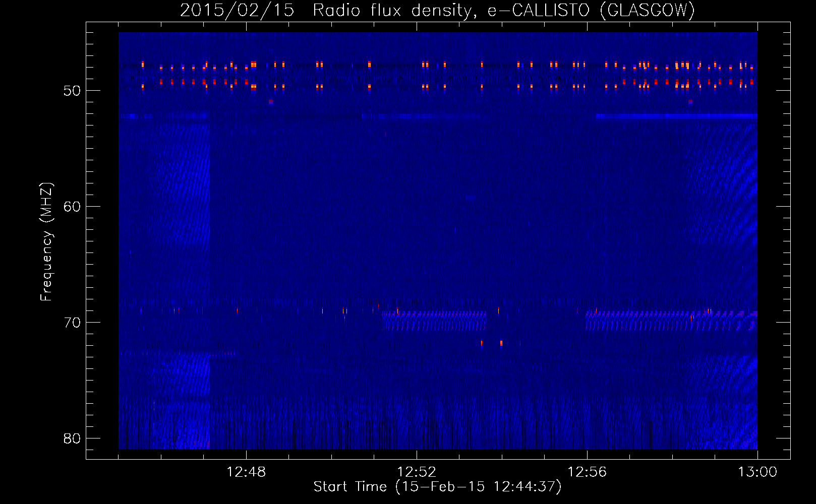Click the plot title mentioning e-CALLISTO (GLASGOW)
Screen dimensions: 816x504
[x=437, y=10]
